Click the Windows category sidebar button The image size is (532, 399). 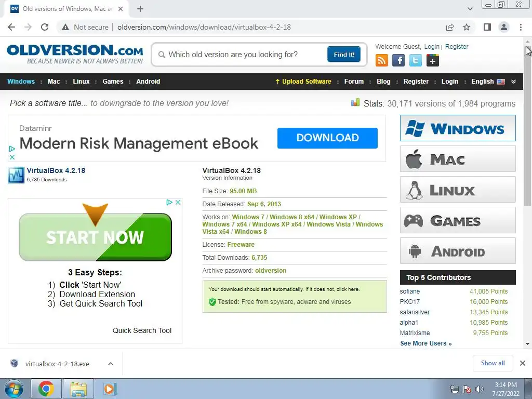458,128
